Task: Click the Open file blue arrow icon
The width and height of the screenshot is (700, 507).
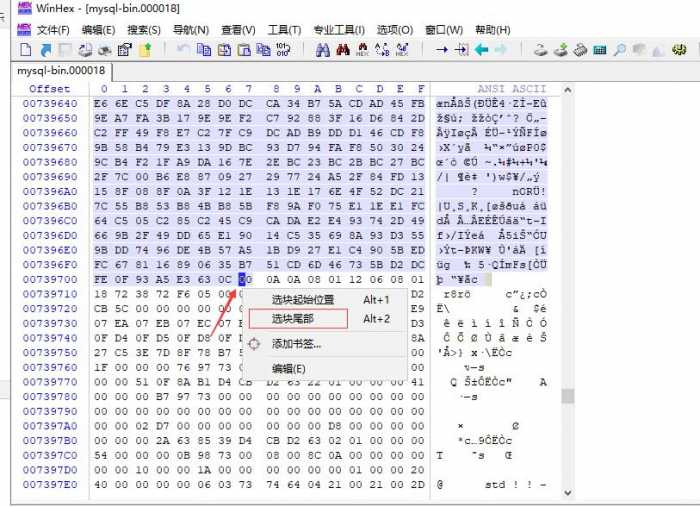Action: [46, 50]
